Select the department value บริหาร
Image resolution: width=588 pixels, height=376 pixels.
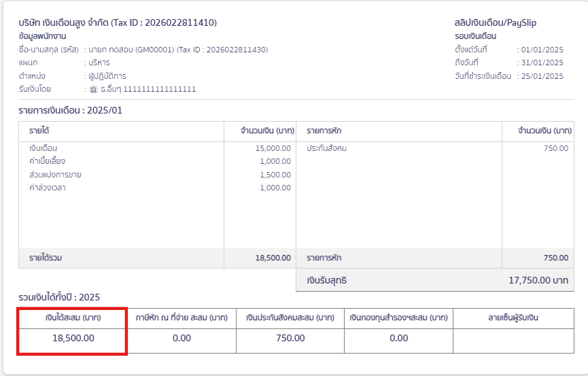99,63
